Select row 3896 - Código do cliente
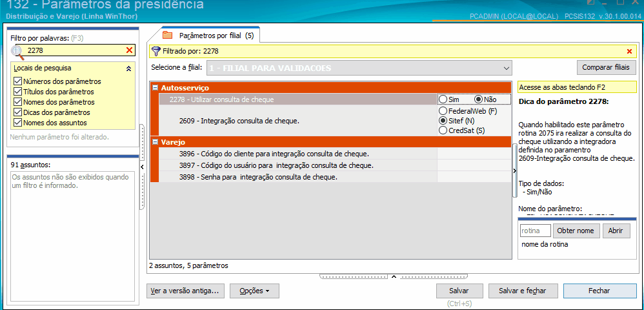This screenshot has height=310, width=644. [297, 154]
